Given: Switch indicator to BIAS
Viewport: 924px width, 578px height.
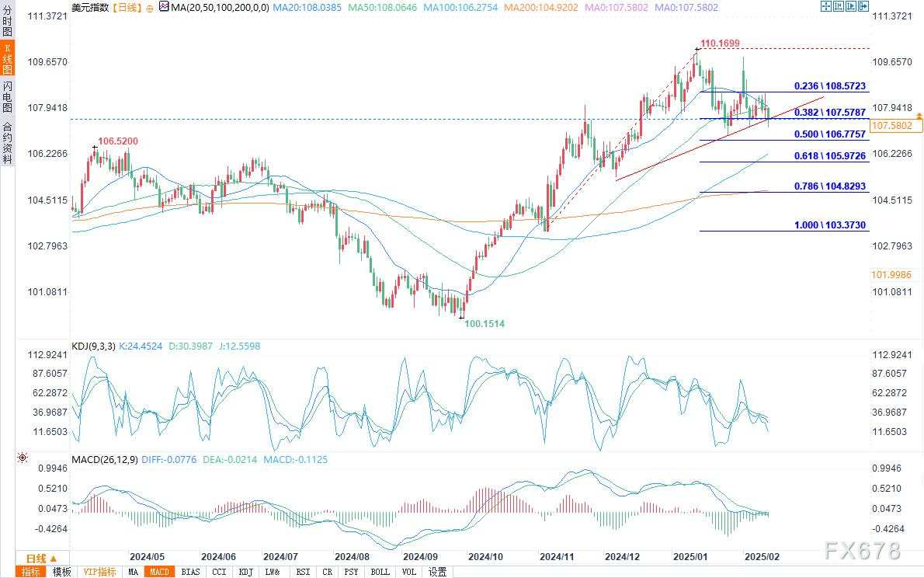Looking at the screenshot, I should [190, 572].
